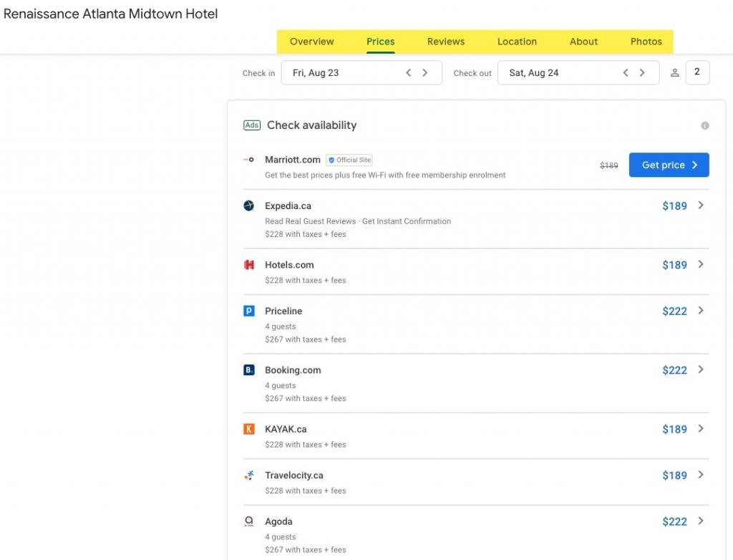Click the Check out label
This screenshot has height=560, width=733.
[x=472, y=73]
